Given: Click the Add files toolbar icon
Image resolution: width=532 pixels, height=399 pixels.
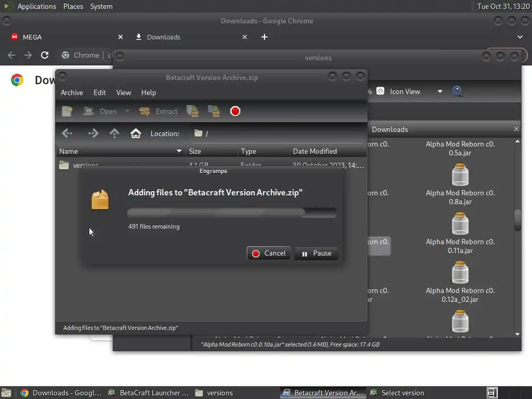Looking at the screenshot, I should (193, 111).
